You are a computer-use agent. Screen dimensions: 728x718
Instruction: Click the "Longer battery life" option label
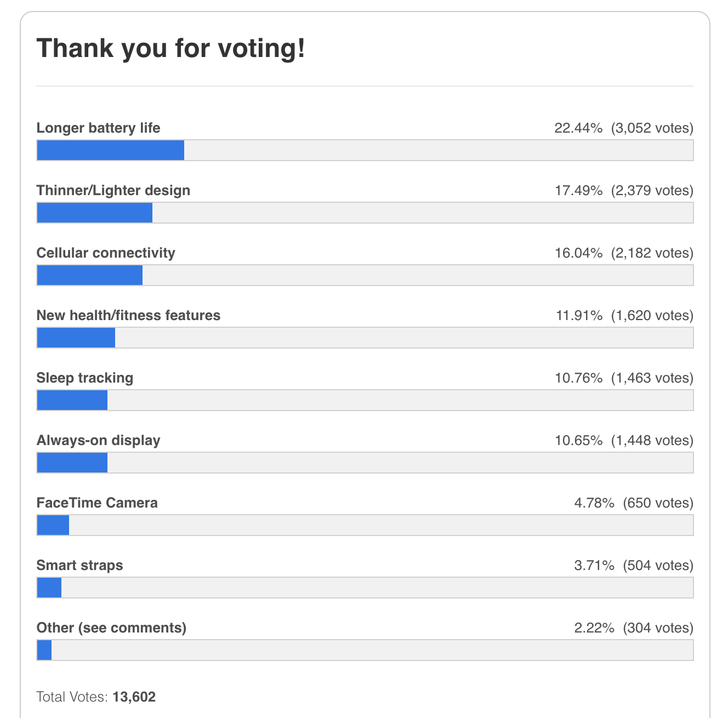click(x=98, y=128)
